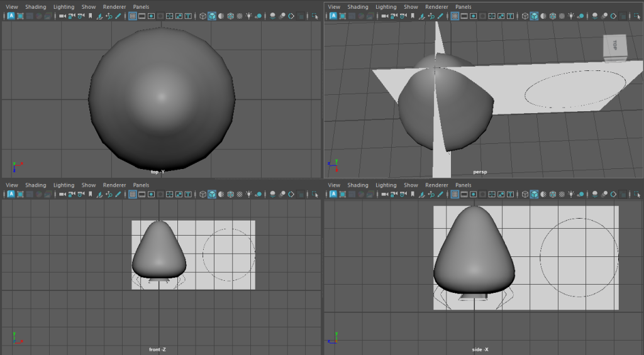This screenshot has width=644, height=355.
Task: Toggle grid display in the top-Y panel
Action: 133,16
